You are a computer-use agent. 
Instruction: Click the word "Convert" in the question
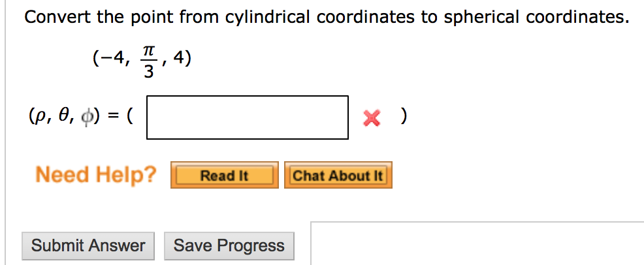pyautogui.click(x=57, y=17)
